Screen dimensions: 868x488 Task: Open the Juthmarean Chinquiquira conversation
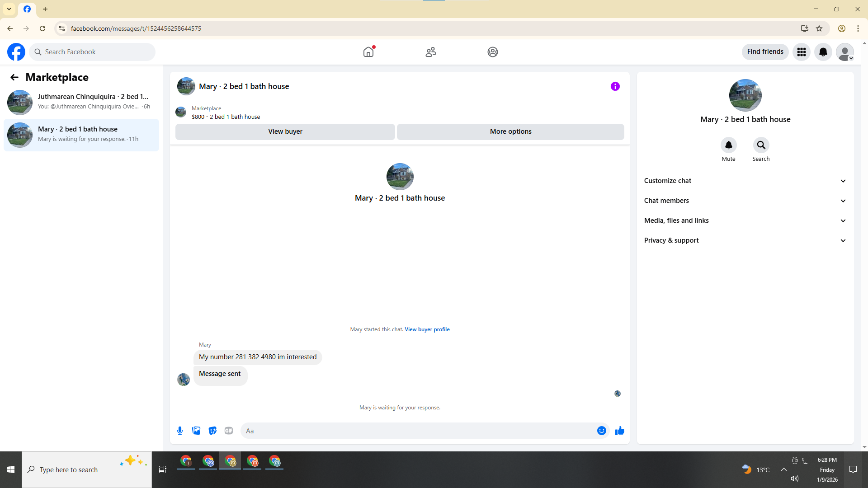point(81,102)
